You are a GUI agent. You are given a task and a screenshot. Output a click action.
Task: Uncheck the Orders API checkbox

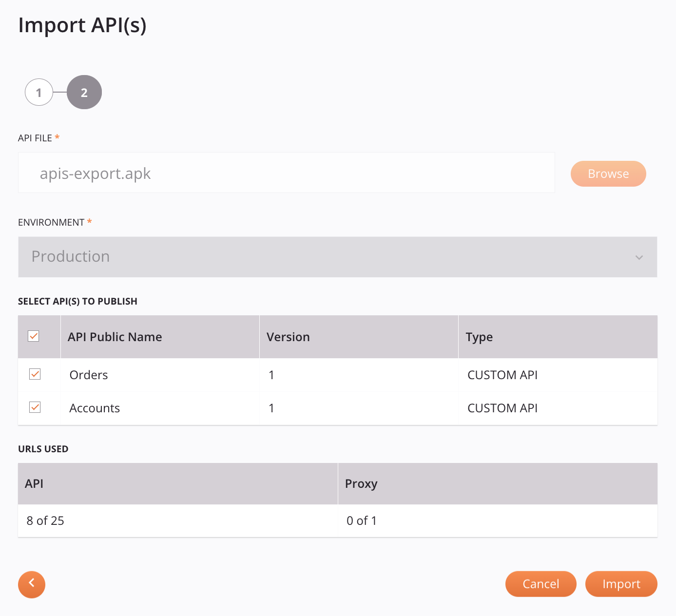coord(34,374)
